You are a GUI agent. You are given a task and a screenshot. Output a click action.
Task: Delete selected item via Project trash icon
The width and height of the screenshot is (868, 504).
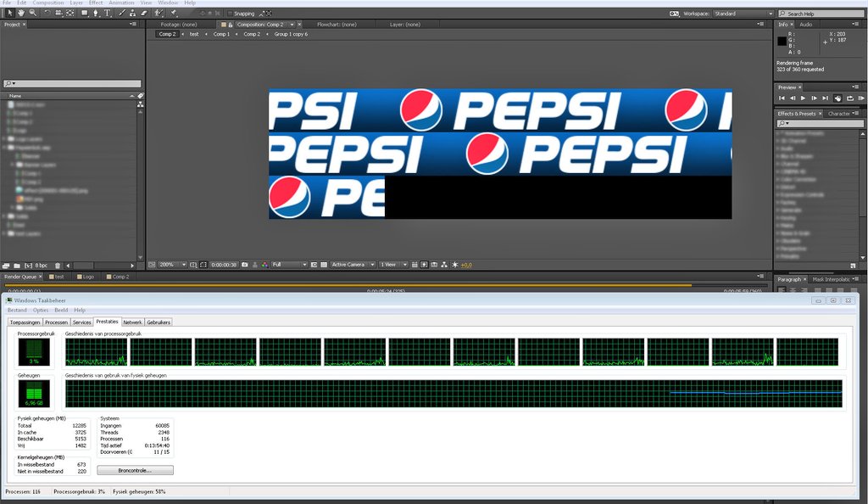(x=58, y=266)
